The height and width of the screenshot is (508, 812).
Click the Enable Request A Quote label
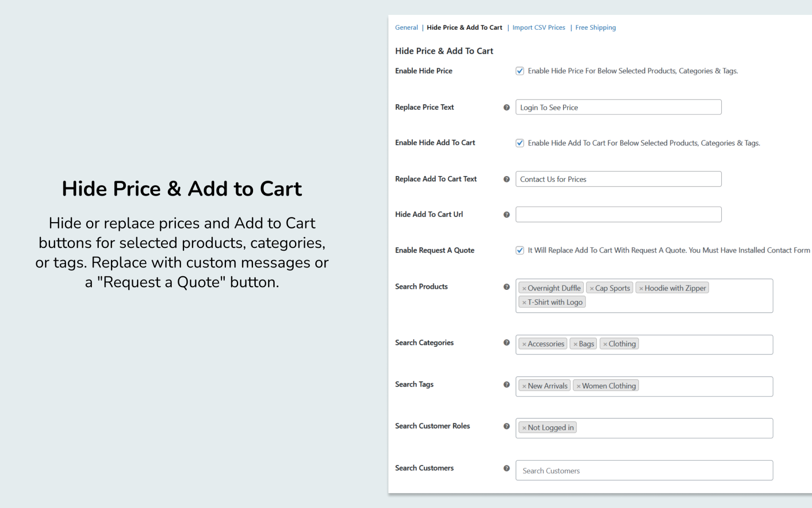coord(435,250)
